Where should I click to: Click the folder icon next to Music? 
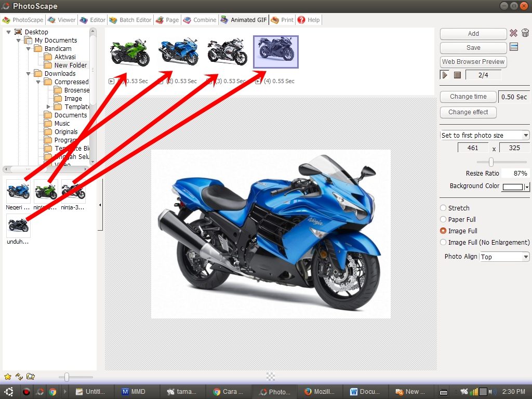click(48, 124)
